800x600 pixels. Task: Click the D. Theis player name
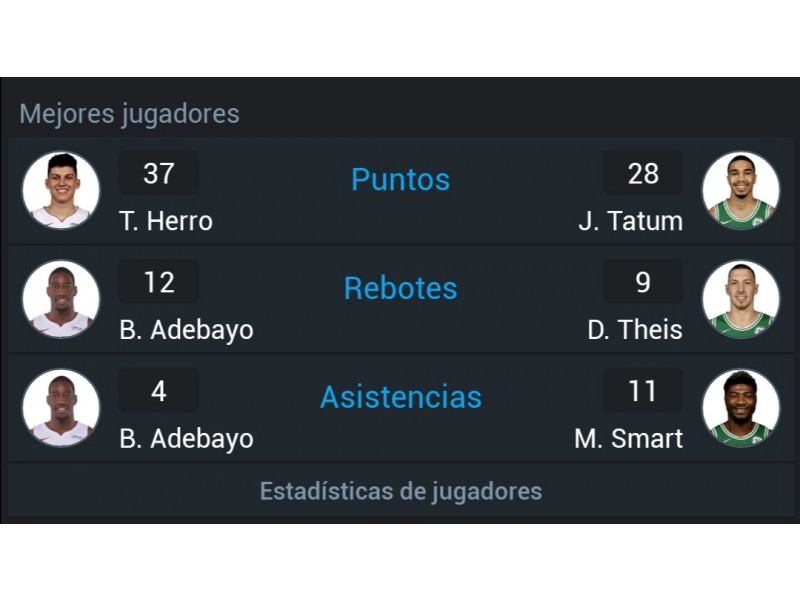[635, 330]
